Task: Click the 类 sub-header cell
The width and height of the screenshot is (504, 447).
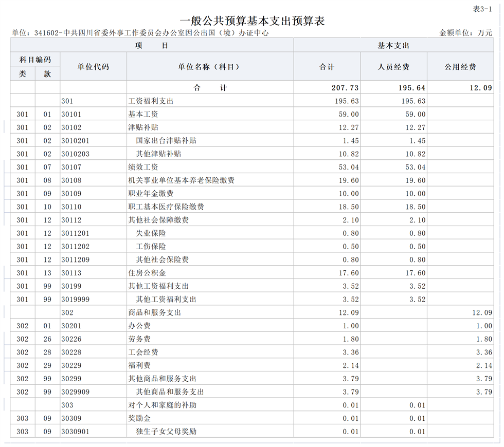Action: (23, 73)
